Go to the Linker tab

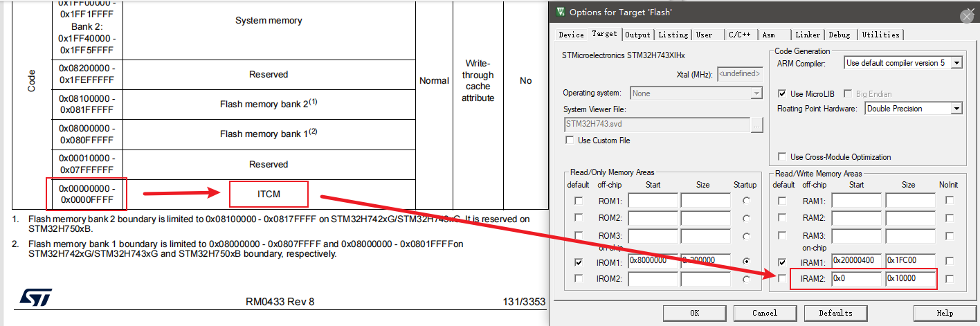tap(807, 35)
